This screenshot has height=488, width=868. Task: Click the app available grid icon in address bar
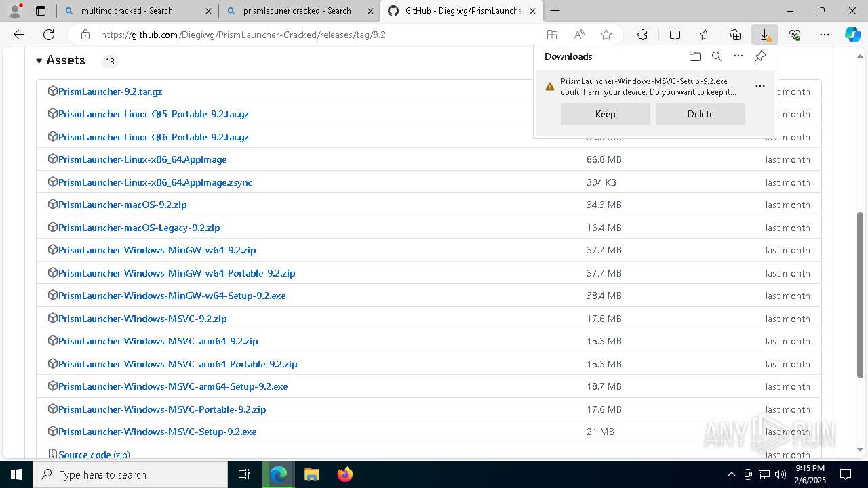(552, 35)
